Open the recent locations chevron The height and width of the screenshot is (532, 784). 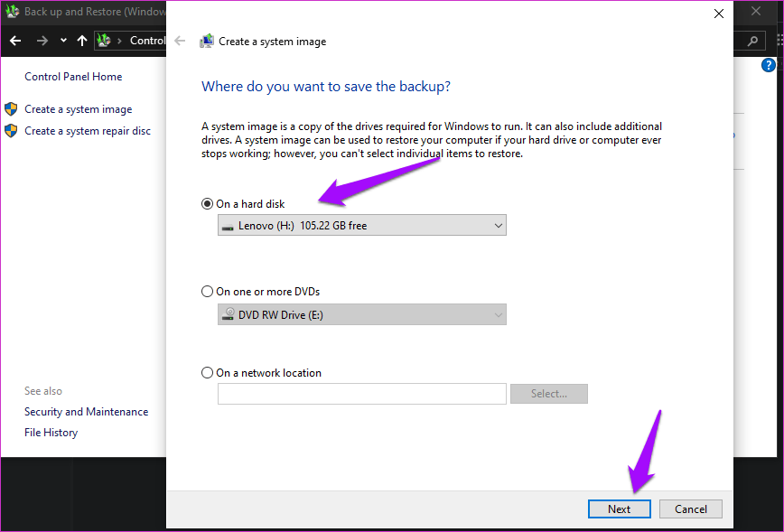(63, 41)
